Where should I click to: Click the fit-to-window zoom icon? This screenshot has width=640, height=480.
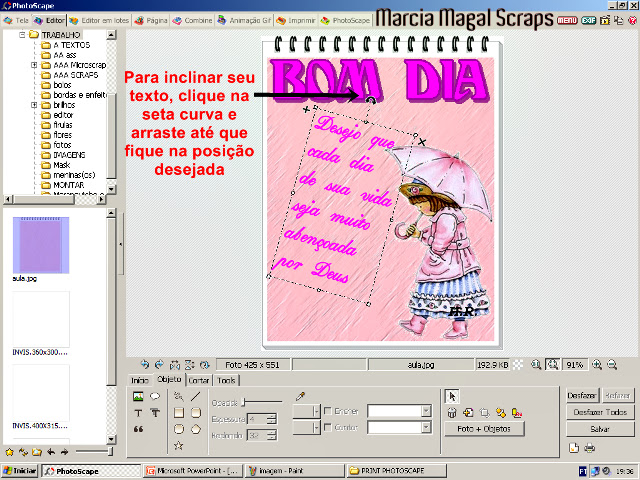point(553,364)
